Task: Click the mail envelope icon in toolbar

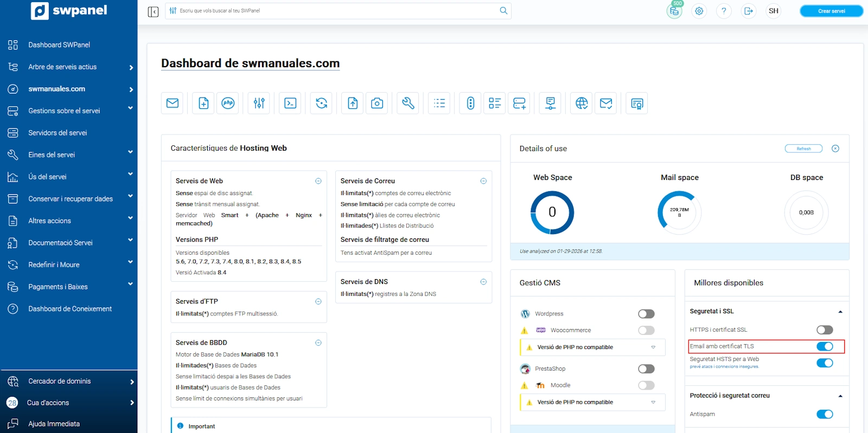Action: 173,103
